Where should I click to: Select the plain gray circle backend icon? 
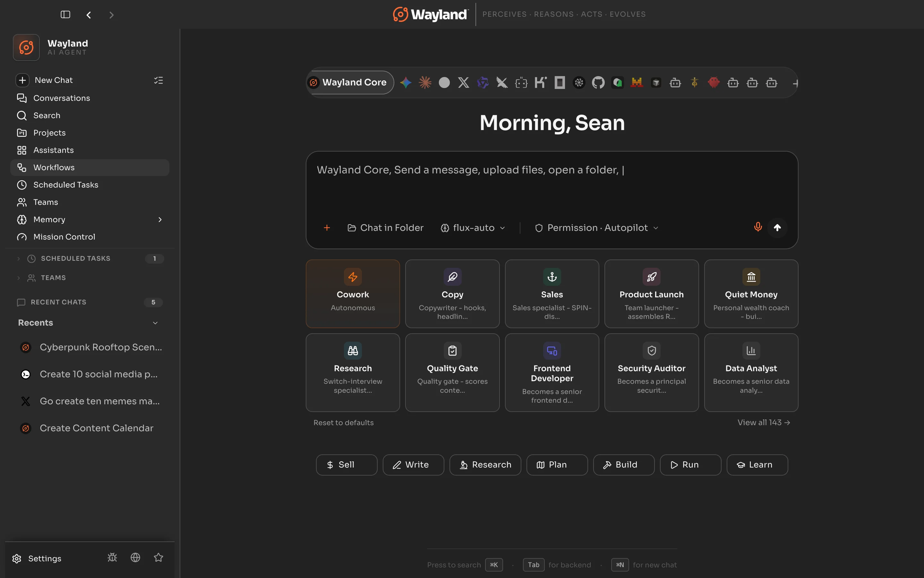(444, 83)
